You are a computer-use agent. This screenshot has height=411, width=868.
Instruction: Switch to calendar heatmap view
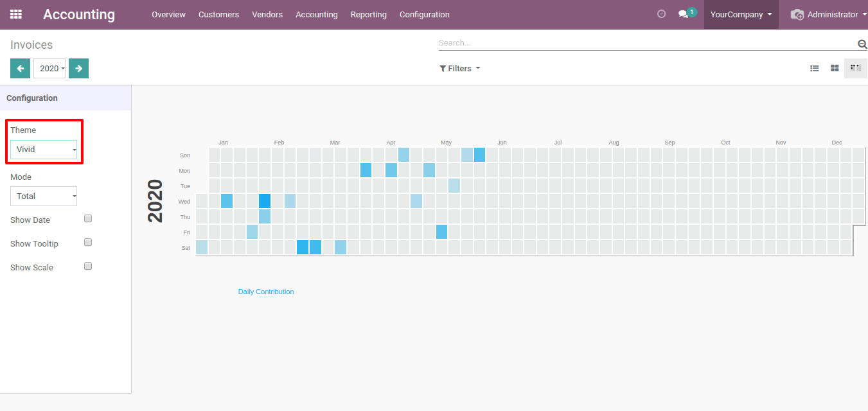click(855, 68)
